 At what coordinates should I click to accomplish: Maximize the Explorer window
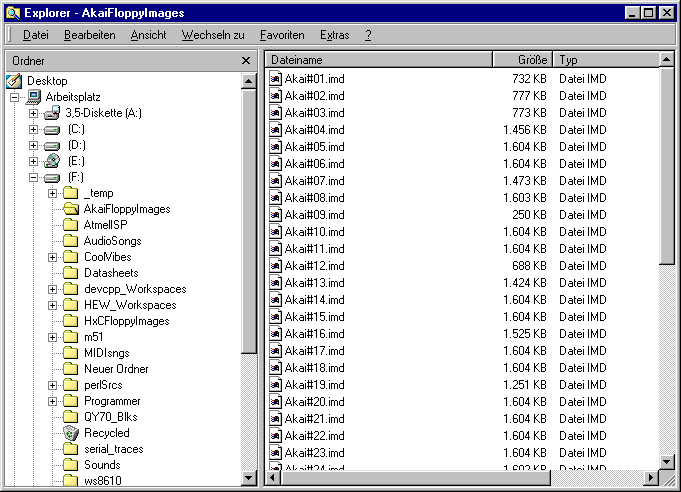click(649, 13)
